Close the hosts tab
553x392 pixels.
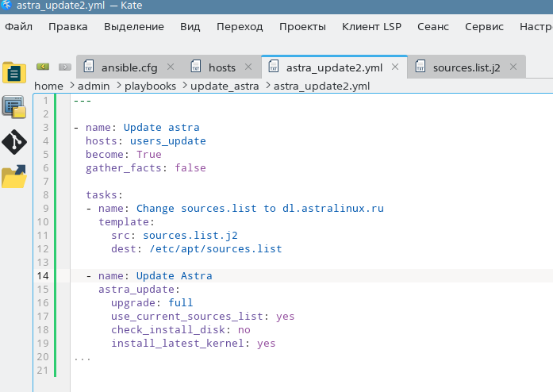click(248, 67)
